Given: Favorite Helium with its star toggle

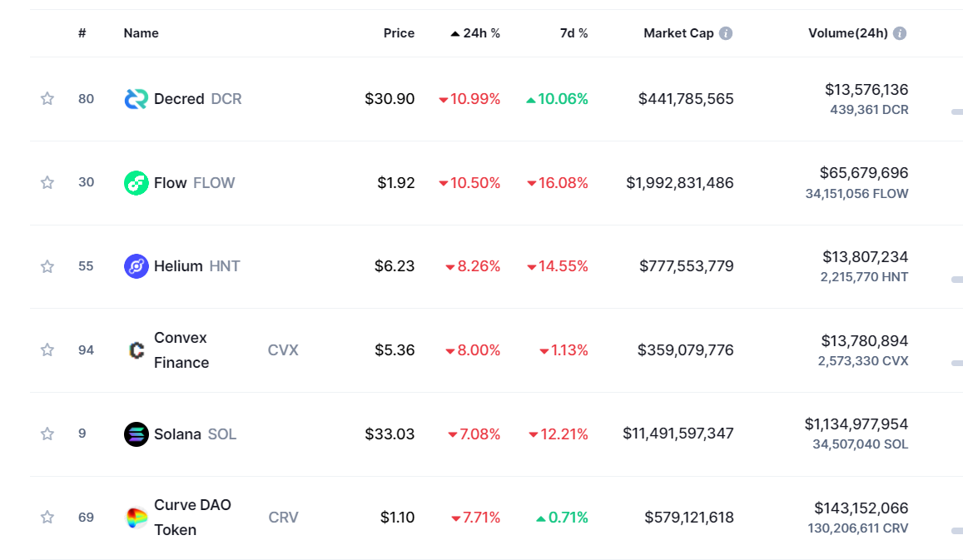Looking at the screenshot, I should point(47,266).
